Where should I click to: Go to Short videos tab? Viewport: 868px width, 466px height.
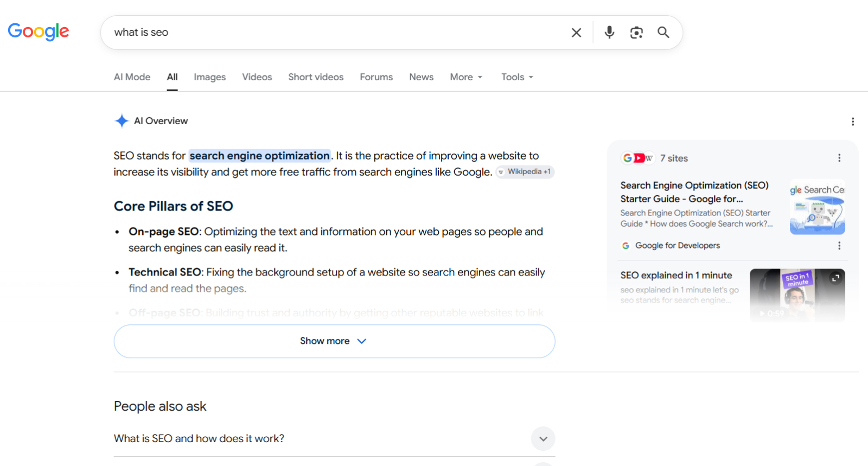316,77
